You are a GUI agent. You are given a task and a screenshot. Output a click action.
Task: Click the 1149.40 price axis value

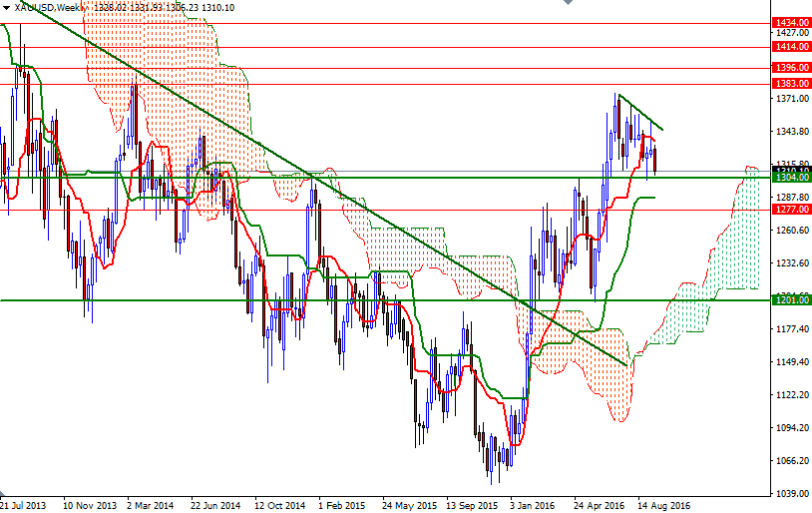coord(792,361)
